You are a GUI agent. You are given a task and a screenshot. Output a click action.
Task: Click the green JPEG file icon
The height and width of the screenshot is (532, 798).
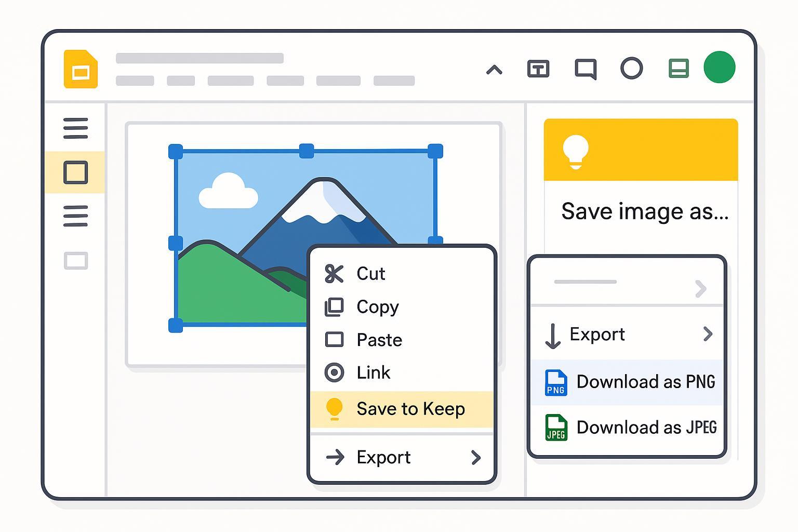point(555,428)
